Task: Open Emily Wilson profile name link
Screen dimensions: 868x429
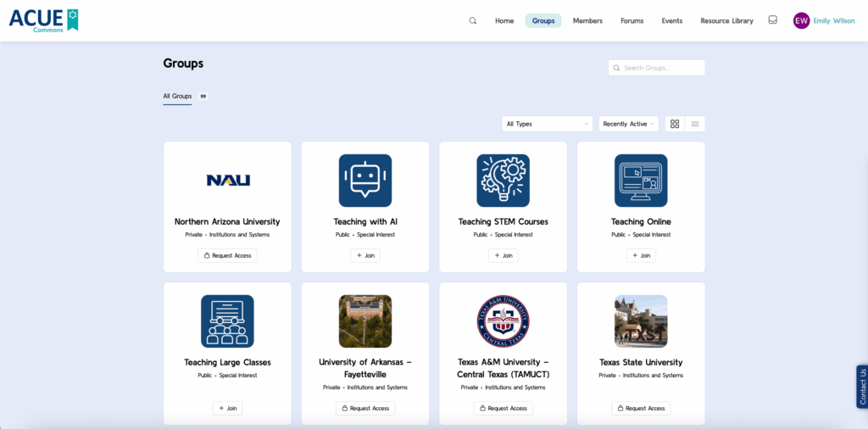Action: coord(834,21)
